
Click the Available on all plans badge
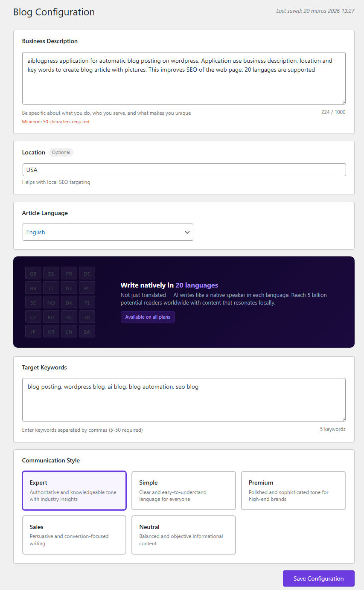147,317
